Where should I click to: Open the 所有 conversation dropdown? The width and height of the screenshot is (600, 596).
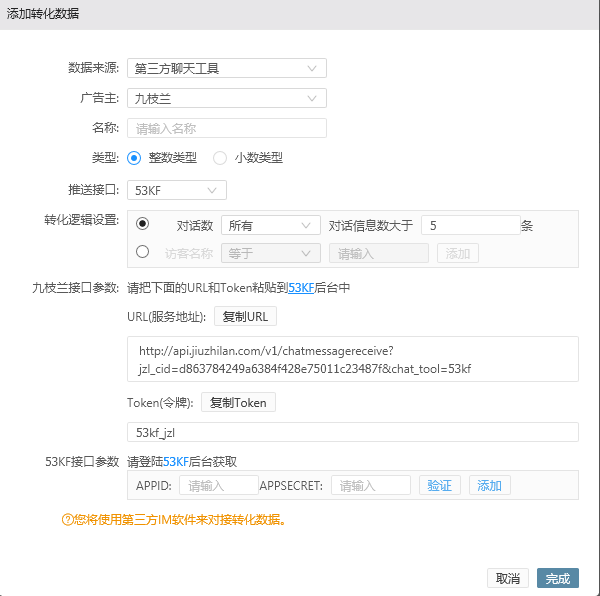[271, 225]
